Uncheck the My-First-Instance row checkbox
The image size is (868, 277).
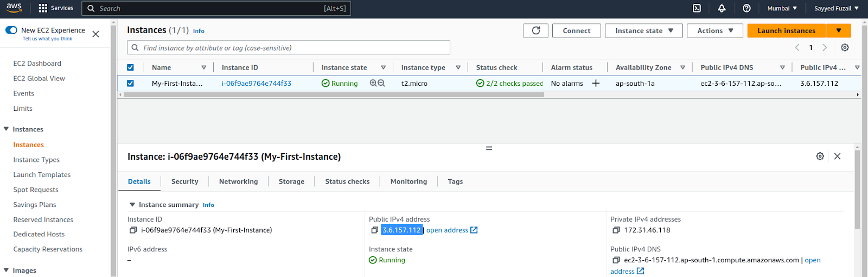[130, 83]
